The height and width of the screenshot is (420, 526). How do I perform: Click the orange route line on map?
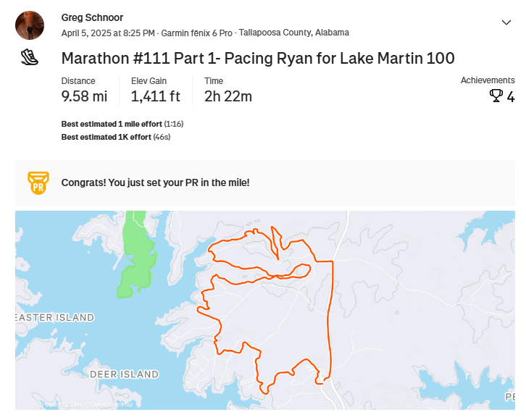click(x=333, y=304)
